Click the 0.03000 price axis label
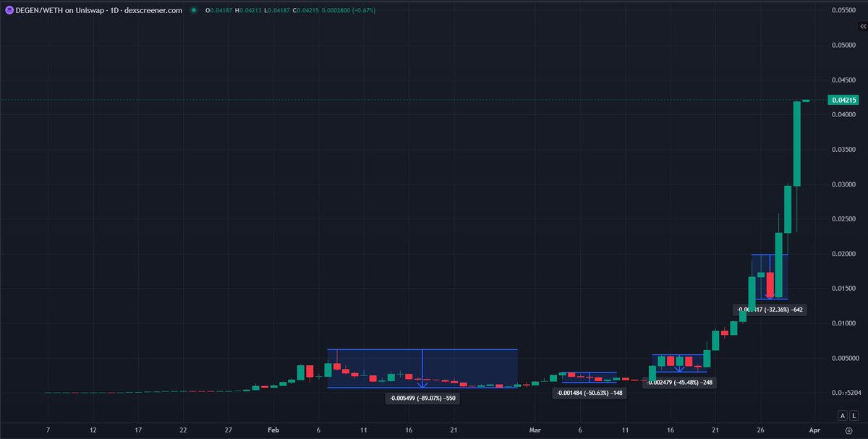Viewport: 868px width, 439px height. click(x=843, y=184)
